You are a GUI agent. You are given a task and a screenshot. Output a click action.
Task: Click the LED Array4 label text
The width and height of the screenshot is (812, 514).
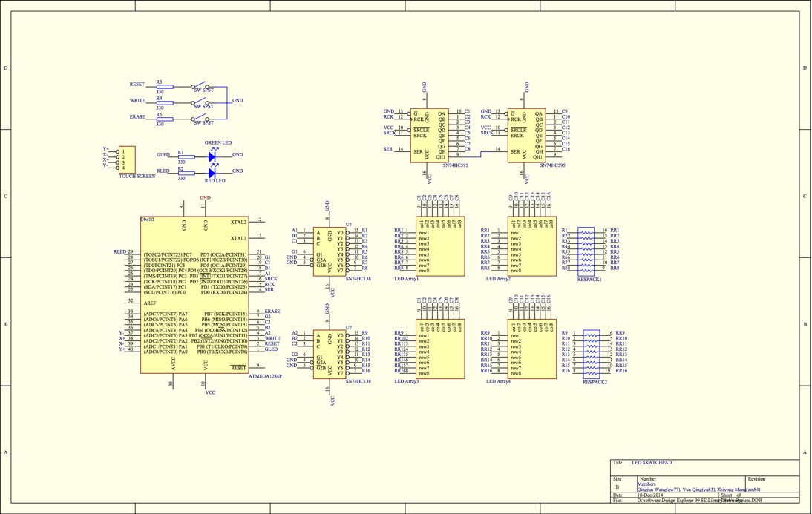click(498, 381)
